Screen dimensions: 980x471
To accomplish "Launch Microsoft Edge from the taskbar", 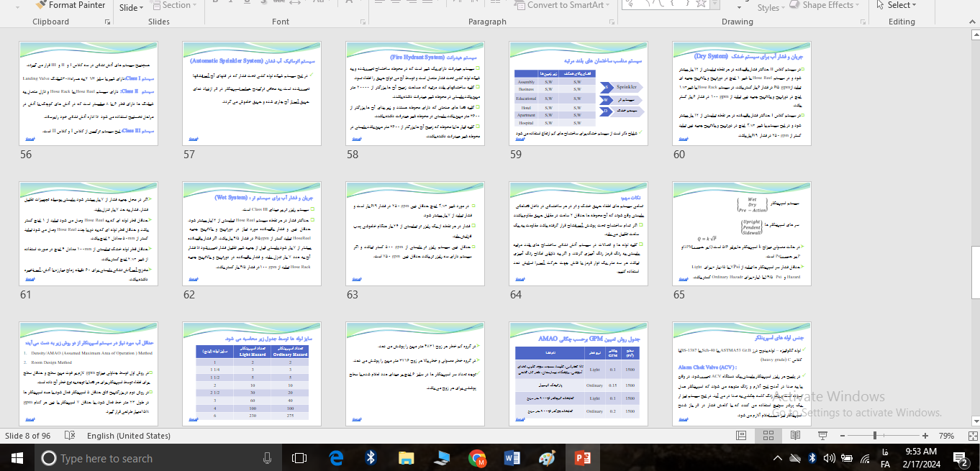I will [x=336, y=457].
